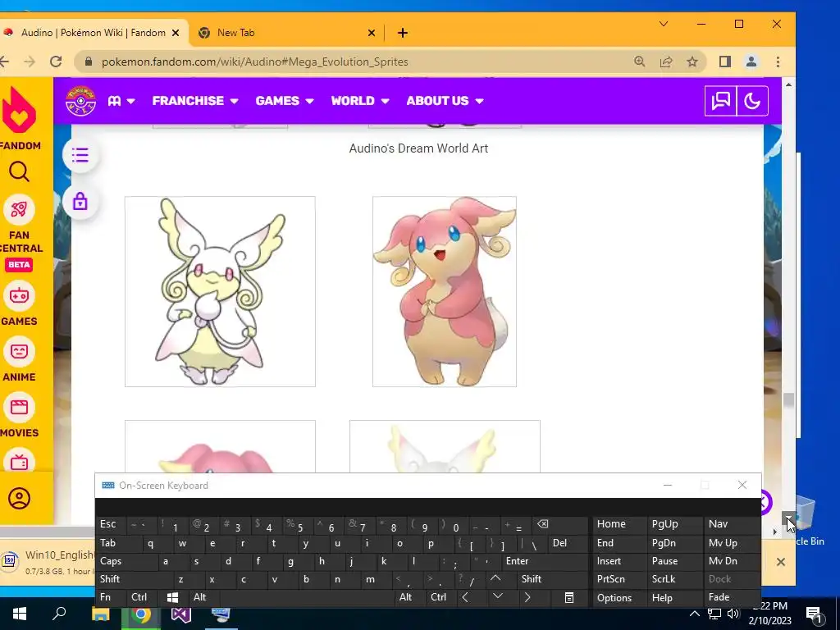This screenshot has width=840, height=630.
Task: Open volume control in system tray
Action: point(733,614)
